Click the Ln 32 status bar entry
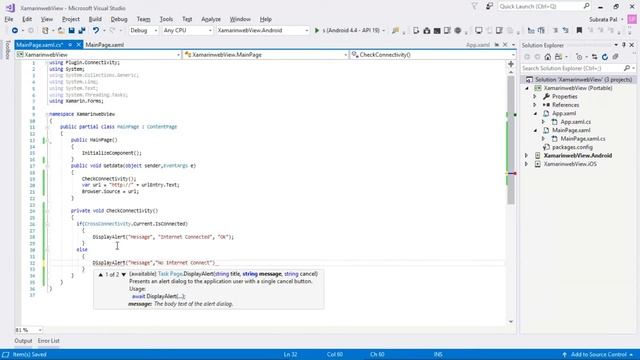This screenshot has width=640, height=360. 290,354
